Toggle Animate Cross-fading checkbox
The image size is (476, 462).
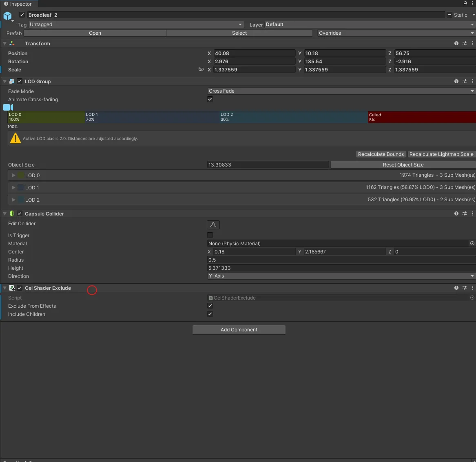point(210,99)
